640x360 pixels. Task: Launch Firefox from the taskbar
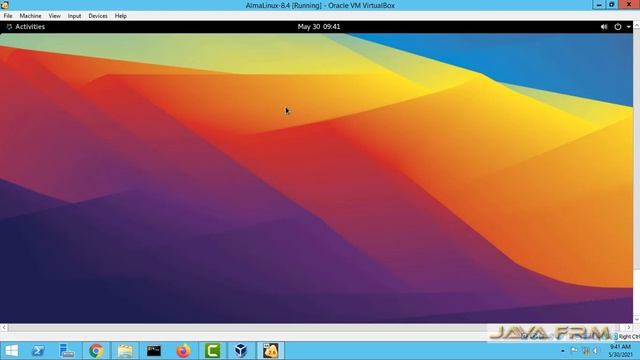click(x=183, y=351)
